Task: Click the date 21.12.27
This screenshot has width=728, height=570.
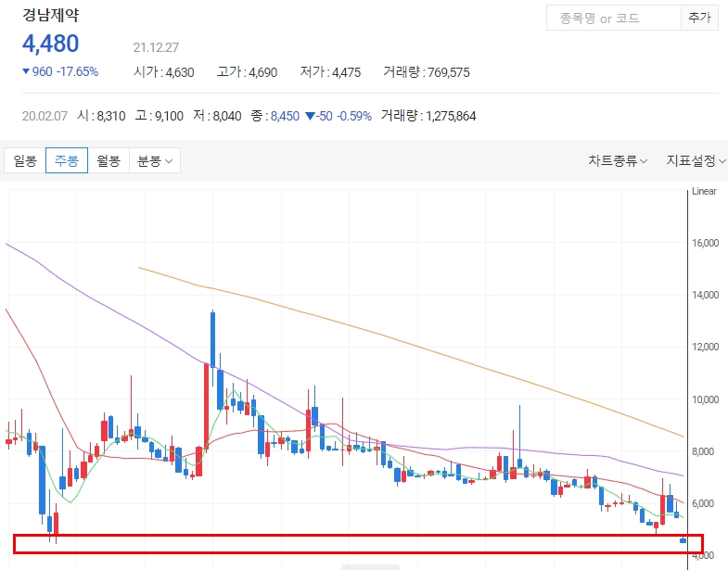Action: pyautogui.click(x=156, y=47)
